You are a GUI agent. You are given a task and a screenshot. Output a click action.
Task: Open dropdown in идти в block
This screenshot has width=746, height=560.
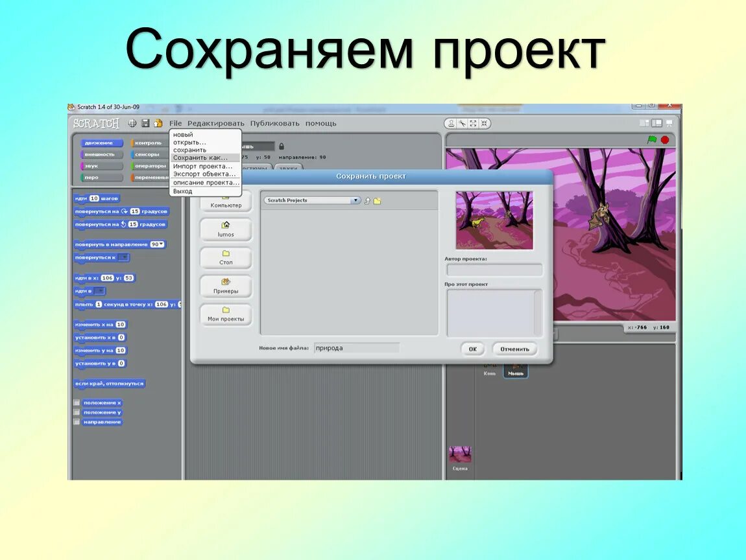99,290
